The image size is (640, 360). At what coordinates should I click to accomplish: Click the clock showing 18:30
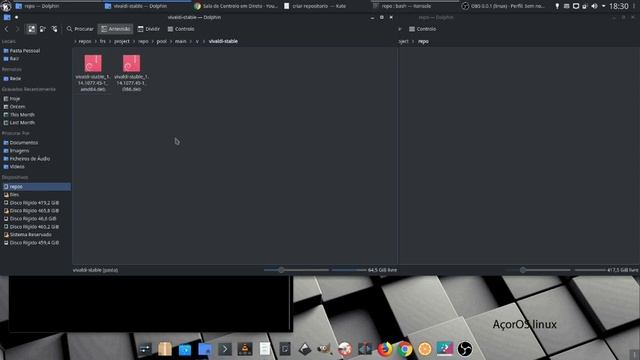pos(618,6)
